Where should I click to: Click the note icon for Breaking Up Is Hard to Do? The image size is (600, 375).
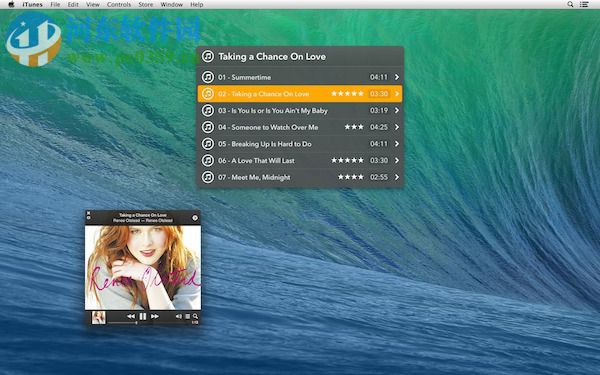coord(208,144)
